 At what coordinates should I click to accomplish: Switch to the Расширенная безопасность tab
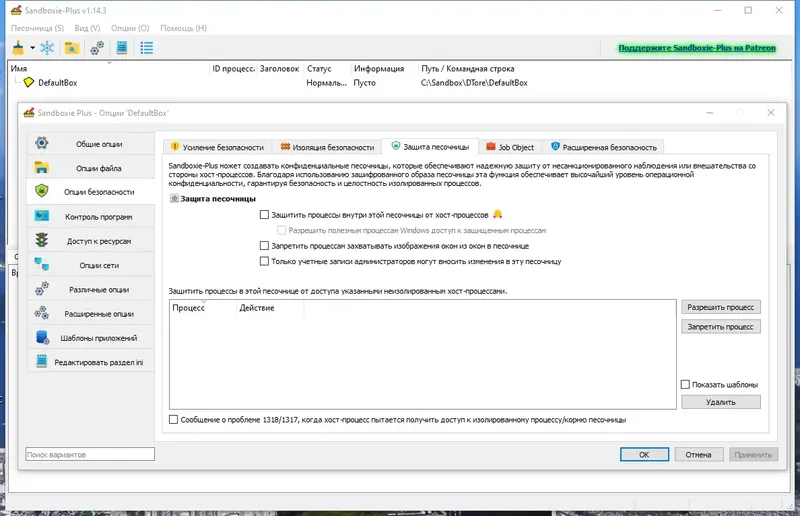click(604, 147)
